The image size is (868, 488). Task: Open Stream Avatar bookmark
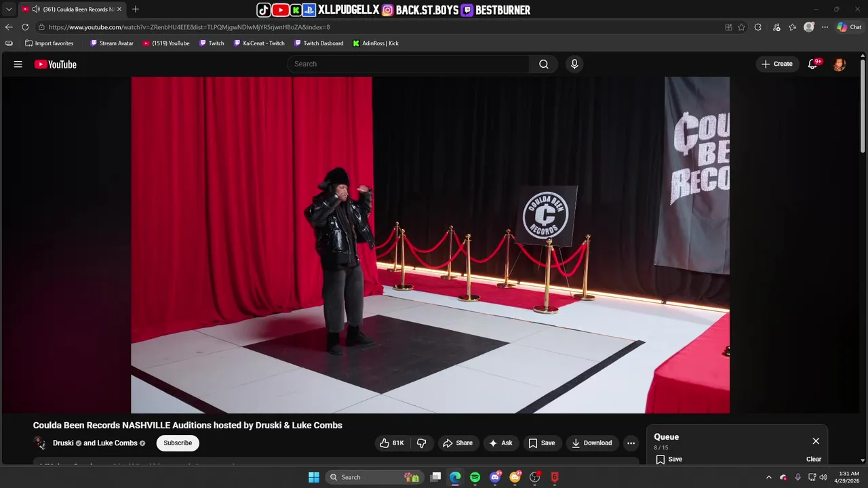point(112,43)
